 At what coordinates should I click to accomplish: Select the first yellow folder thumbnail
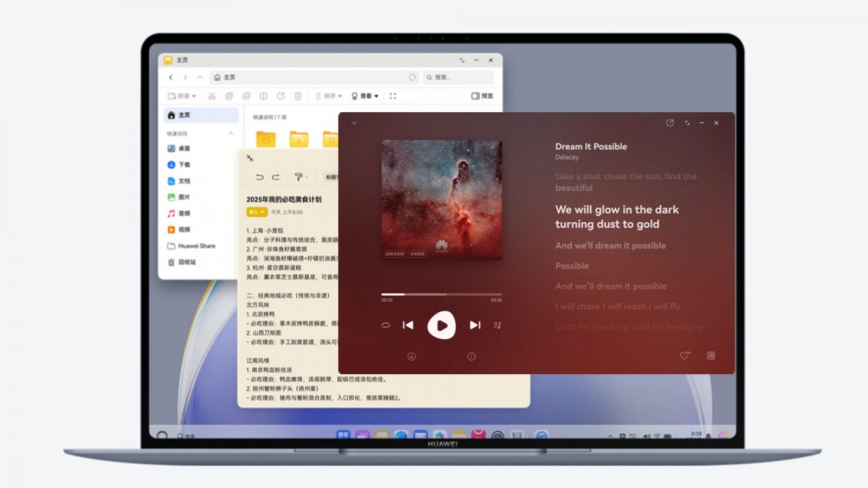tap(266, 139)
